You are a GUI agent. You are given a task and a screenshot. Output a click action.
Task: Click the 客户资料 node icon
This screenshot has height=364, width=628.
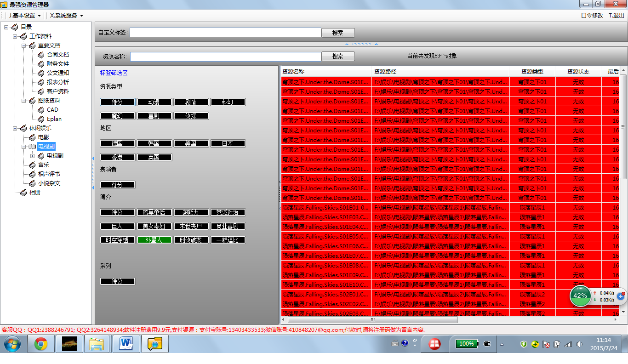(41, 91)
